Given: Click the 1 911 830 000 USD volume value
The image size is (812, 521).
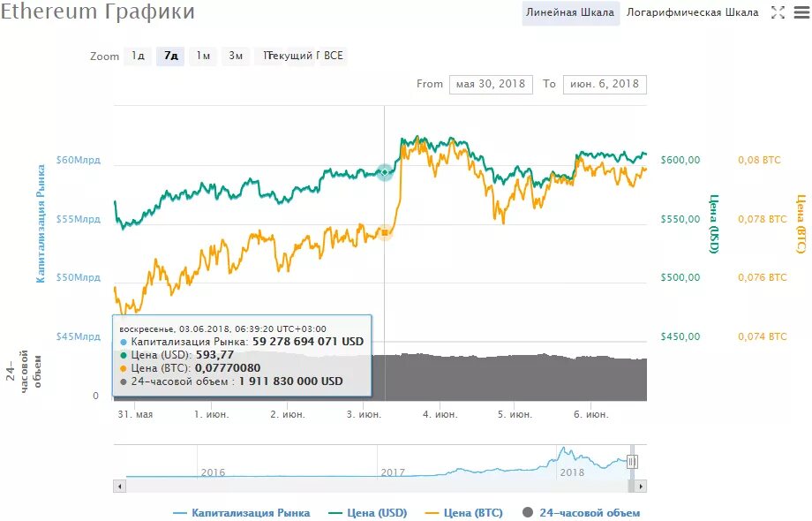Looking at the screenshot, I should click(x=290, y=381).
